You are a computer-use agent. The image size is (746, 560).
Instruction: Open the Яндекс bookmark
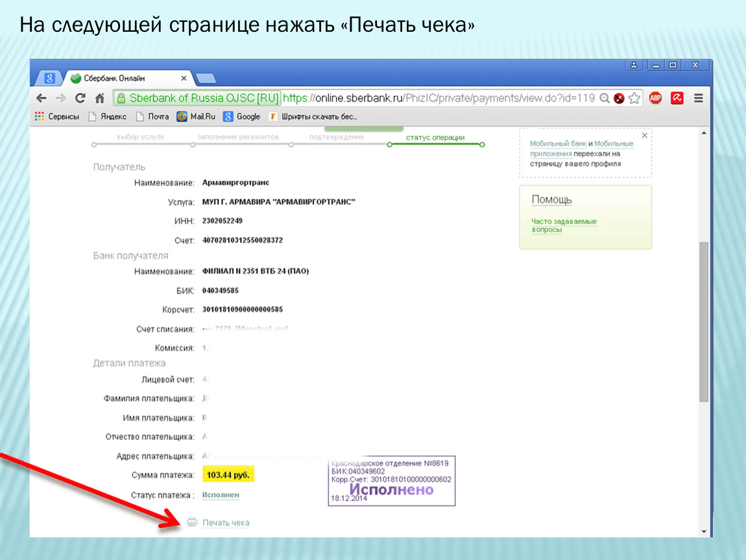click(108, 116)
